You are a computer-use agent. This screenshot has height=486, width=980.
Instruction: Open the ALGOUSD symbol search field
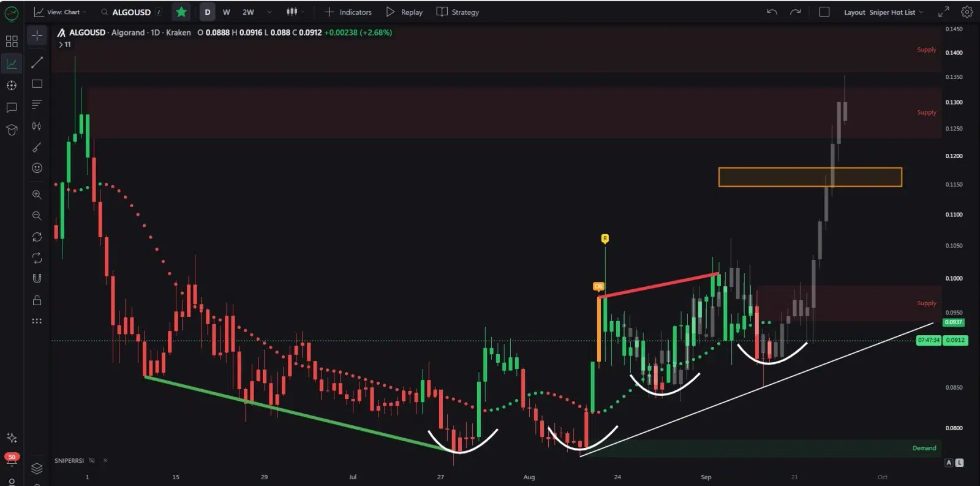(131, 12)
